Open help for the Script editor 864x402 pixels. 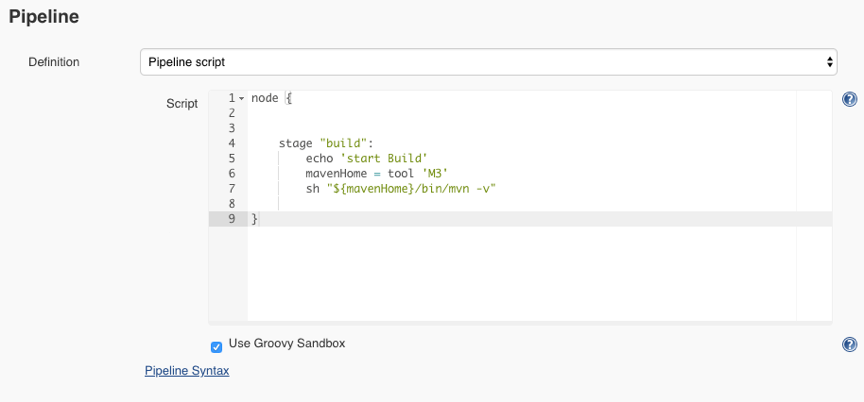click(849, 99)
